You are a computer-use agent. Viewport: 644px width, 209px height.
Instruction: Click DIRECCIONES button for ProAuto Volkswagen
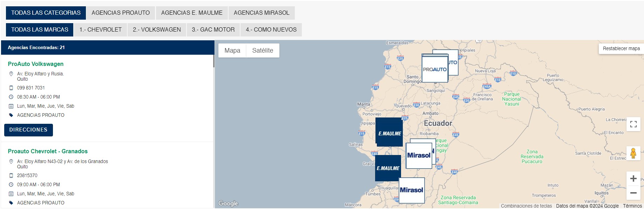(28, 130)
